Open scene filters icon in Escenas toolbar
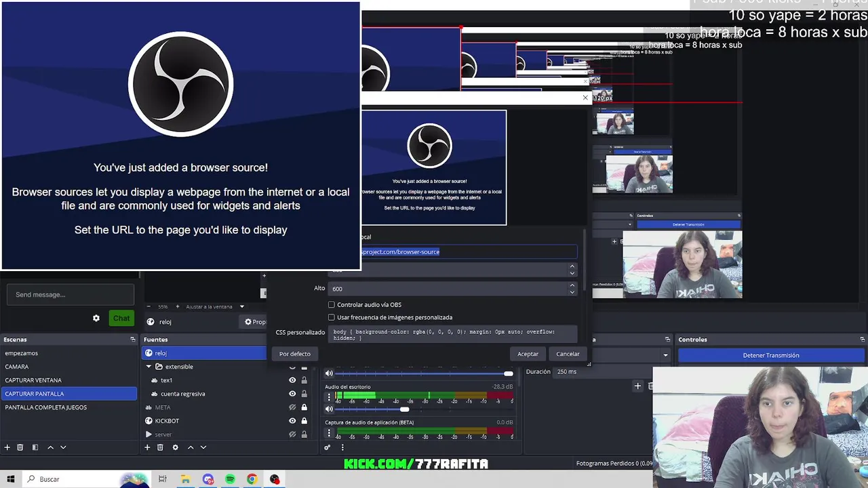The width and height of the screenshot is (868, 488). pos(35,447)
